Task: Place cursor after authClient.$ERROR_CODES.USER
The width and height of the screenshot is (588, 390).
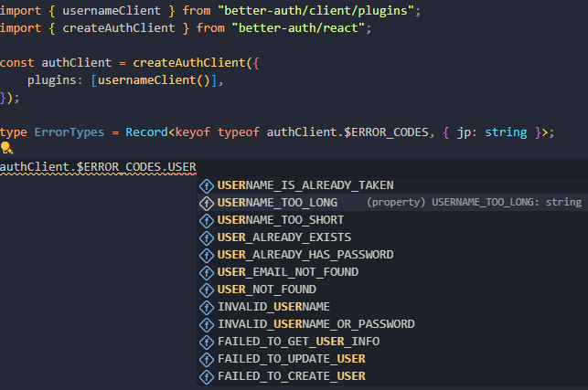Action: click(x=197, y=167)
